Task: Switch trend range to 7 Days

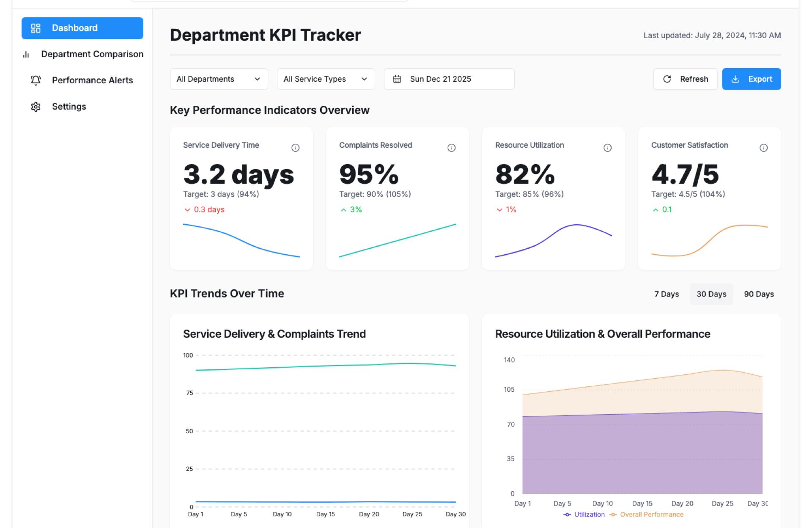Action: pyautogui.click(x=667, y=294)
